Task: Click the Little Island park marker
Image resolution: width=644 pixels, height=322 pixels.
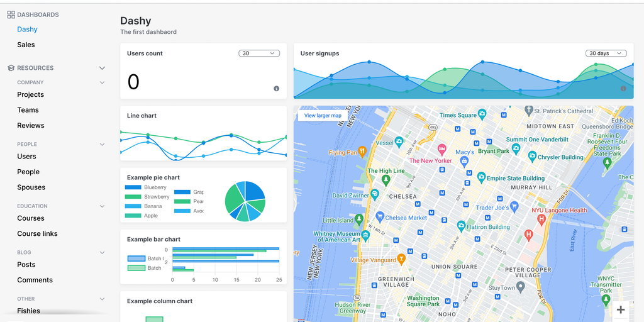Action: point(359,219)
